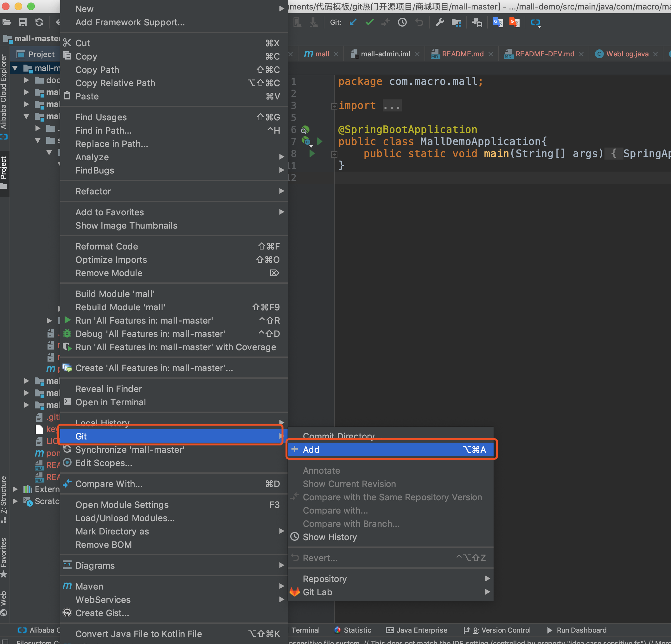Screen dimensions: 671x644
Task: Switch to README.md editor tab
Action: point(462,54)
